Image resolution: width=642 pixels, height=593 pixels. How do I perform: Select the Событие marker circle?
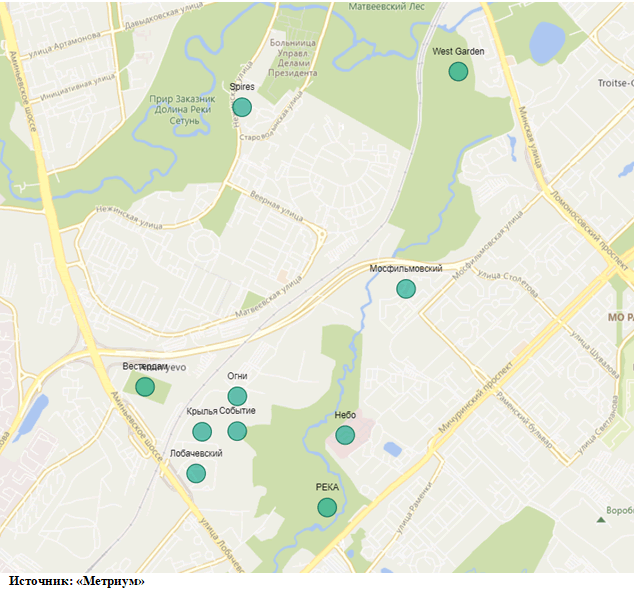[237, 431]
